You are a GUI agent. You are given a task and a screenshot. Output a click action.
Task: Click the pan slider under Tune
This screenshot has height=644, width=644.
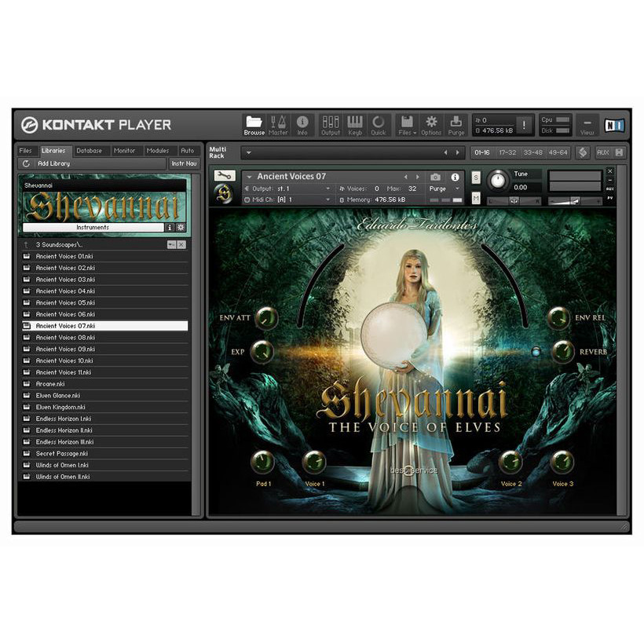click(x=514, y=201)
